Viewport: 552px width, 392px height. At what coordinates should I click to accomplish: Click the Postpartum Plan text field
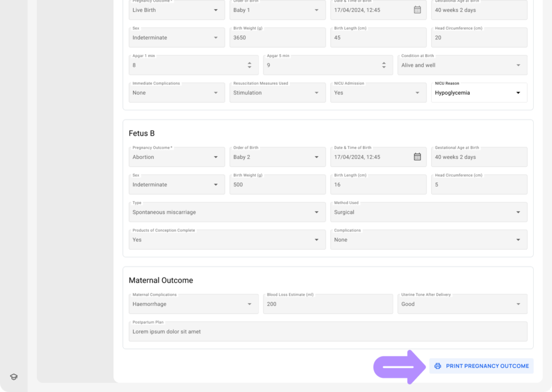[x=328, y=332]
